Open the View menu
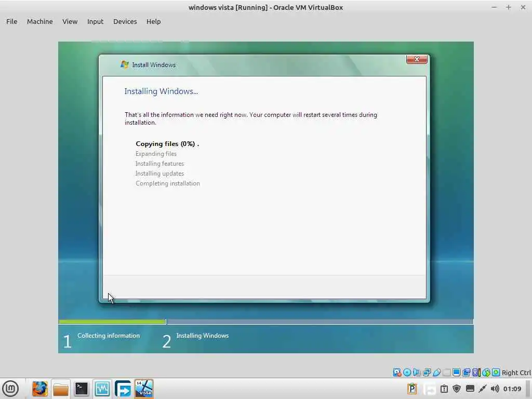The width and height of the screenshot is (532, 399). [70, 21]
